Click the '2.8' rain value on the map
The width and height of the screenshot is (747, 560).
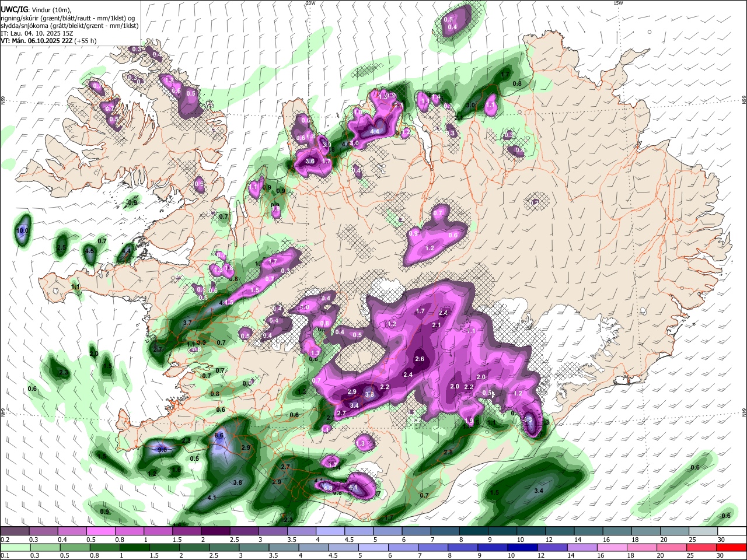[x=448, y=452]
